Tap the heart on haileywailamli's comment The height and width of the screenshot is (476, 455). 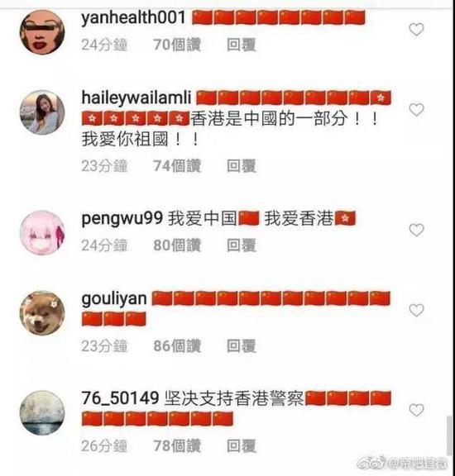coord(416,110)
